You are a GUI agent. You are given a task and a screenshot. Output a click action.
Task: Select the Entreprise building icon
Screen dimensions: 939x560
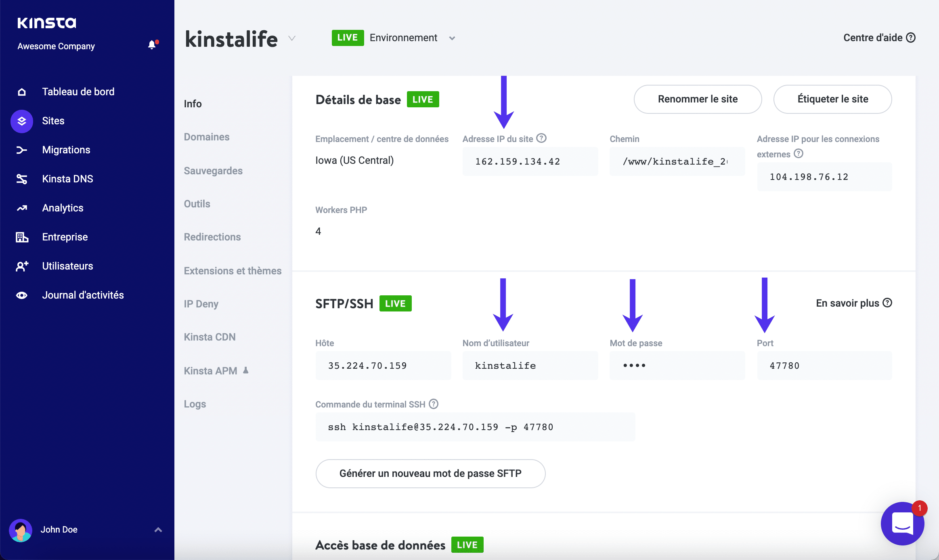click(21, 237)
